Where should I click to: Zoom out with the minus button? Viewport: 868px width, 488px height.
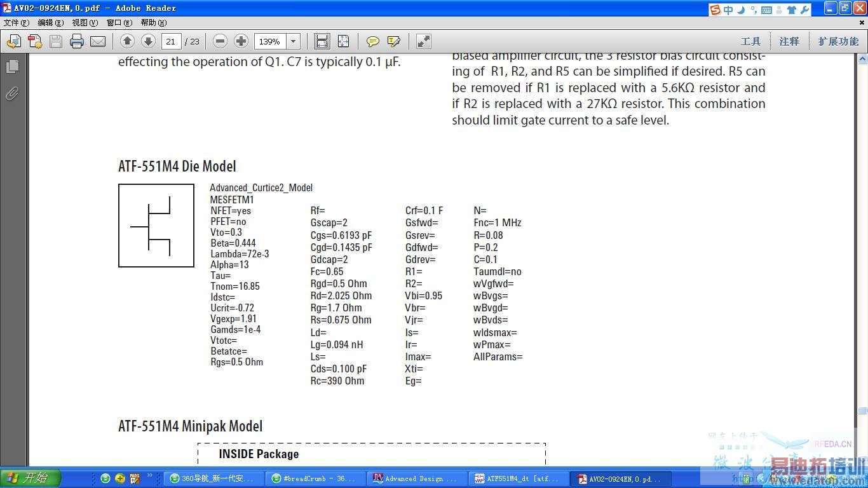click(x=220, y=41)
